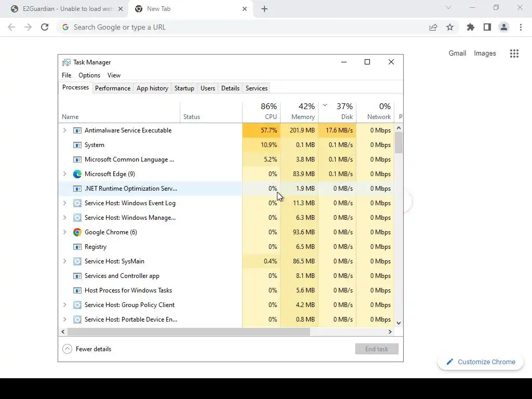Click the Services and Controller app icon

pos(77,276)
